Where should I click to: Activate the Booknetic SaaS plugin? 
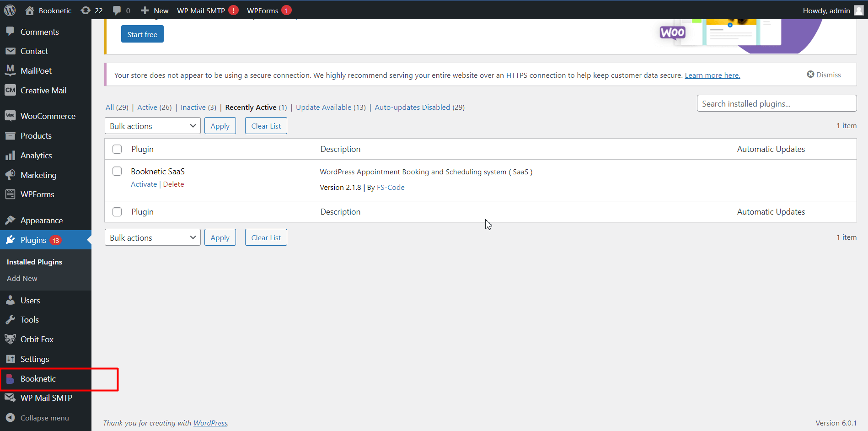coord(144,184)
